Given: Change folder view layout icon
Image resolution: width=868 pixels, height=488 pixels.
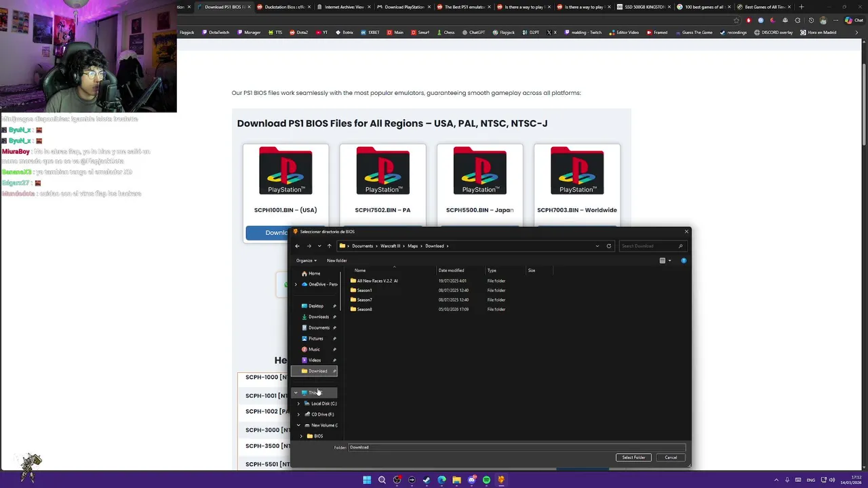Looking at the screenshot, I should point(663,260).
